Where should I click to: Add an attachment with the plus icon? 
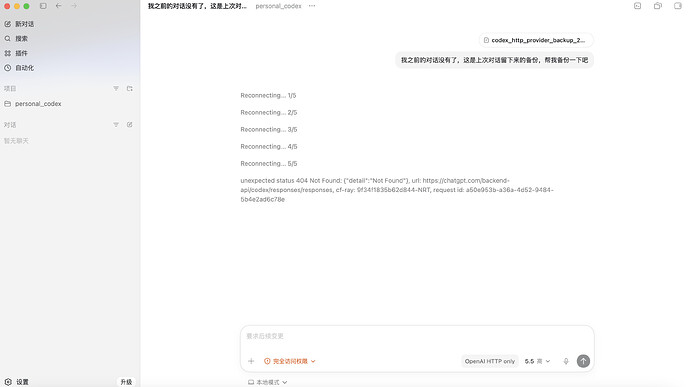coord(251,361)
